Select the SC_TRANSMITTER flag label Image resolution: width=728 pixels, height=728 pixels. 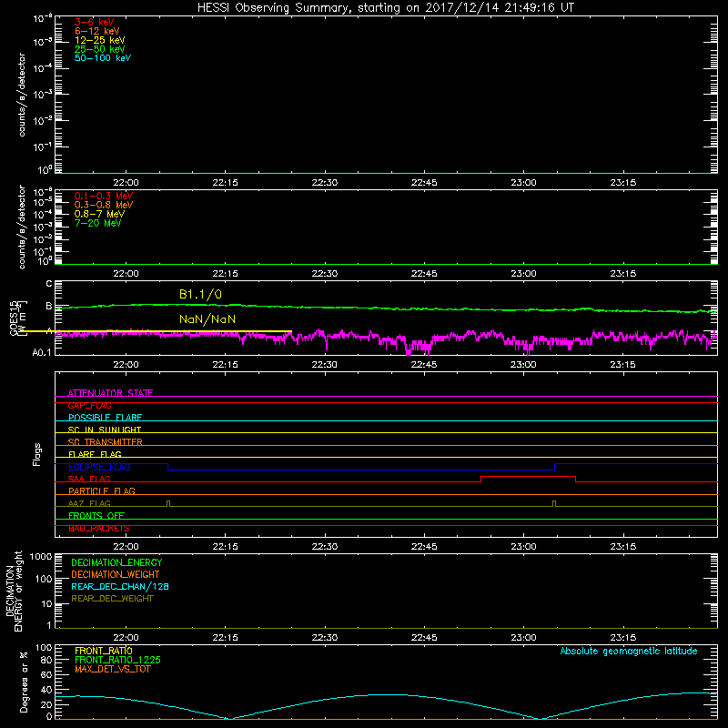tap(105, 442)
